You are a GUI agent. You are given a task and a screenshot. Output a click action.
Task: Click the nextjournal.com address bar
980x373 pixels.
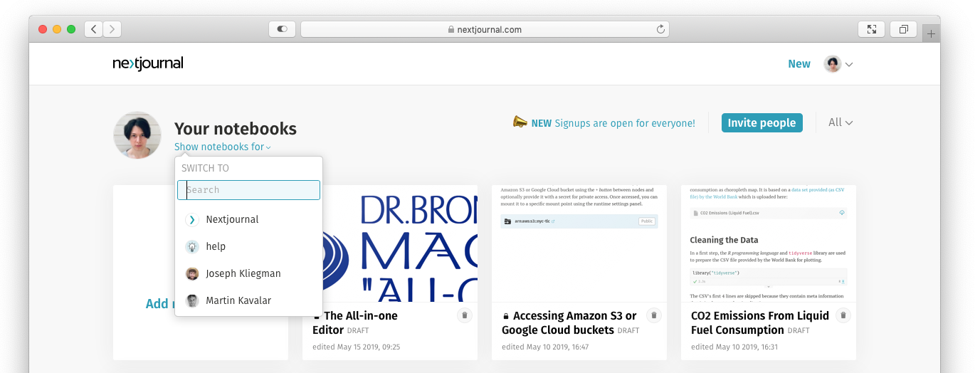[485, 29]
